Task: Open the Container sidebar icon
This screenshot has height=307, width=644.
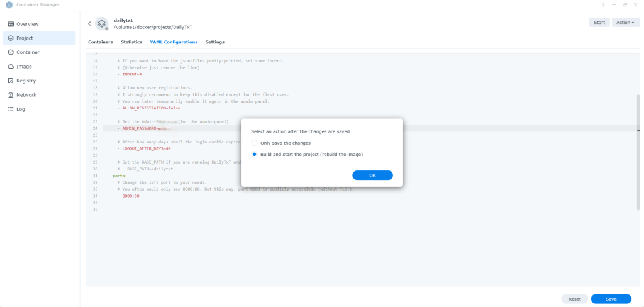Action: click(x=11, y=52)
